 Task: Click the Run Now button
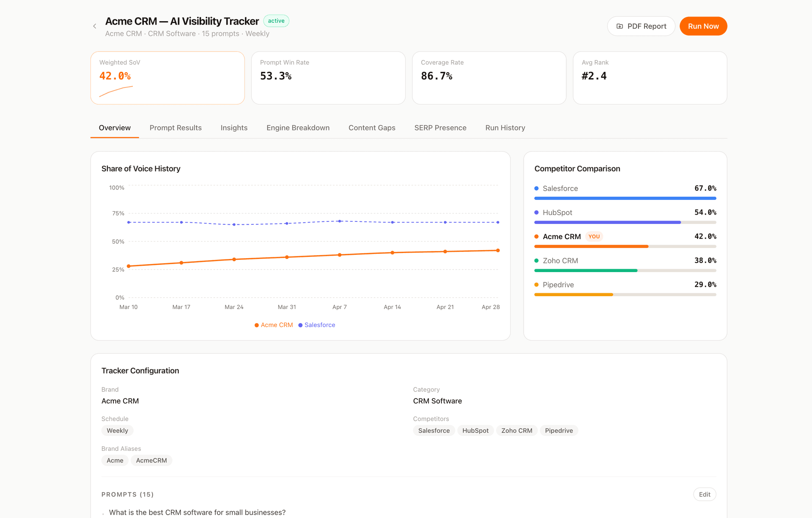pyautogui.click(x=703, y=26)
